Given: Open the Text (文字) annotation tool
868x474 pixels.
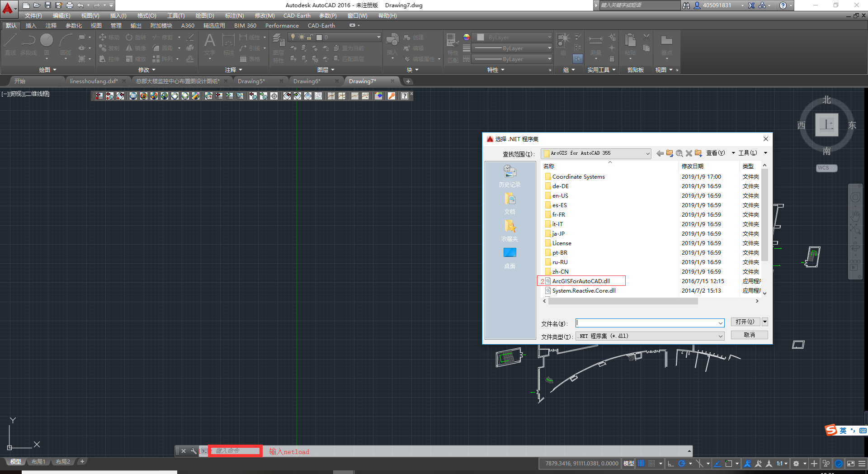Looking at the screenshot, I should point(209,44).
